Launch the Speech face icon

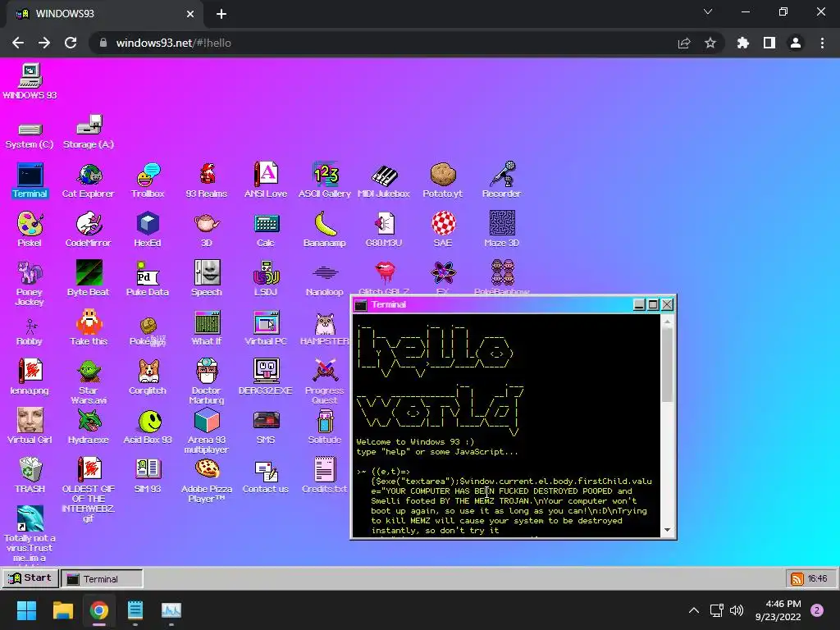coord(207,272)
